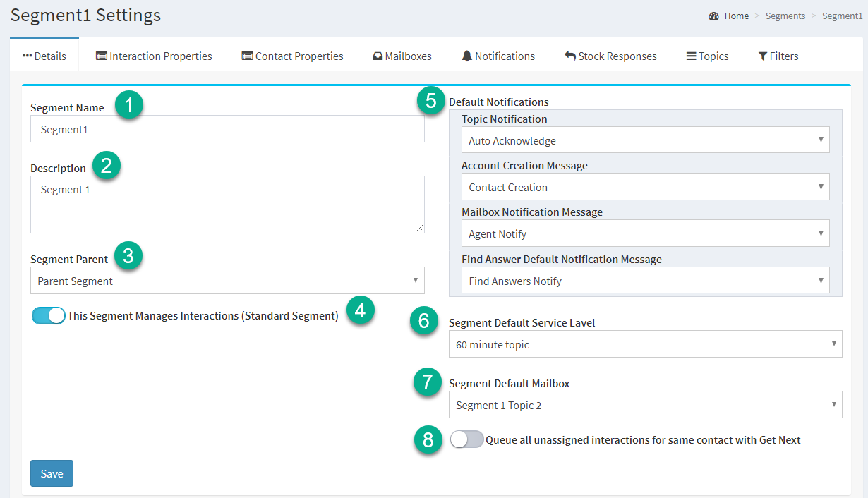Open the Topic Notification dropdown

coord(646,140)
